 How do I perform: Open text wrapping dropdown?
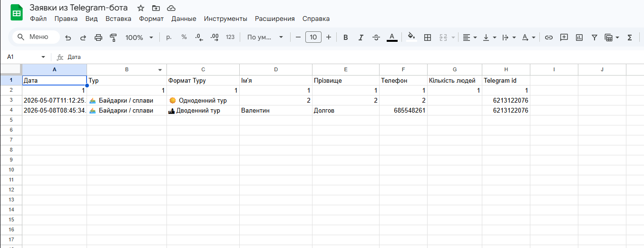pos(509,38)
